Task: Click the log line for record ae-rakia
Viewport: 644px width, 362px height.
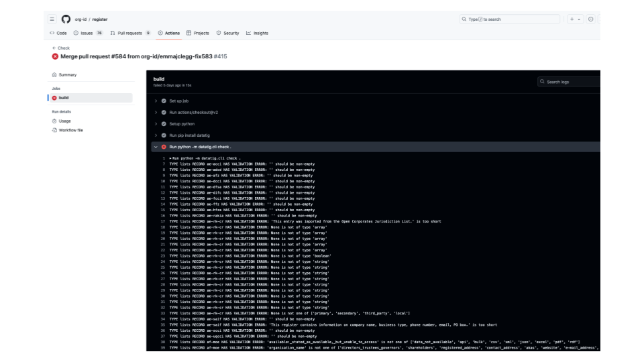Action: click(243, 216)
